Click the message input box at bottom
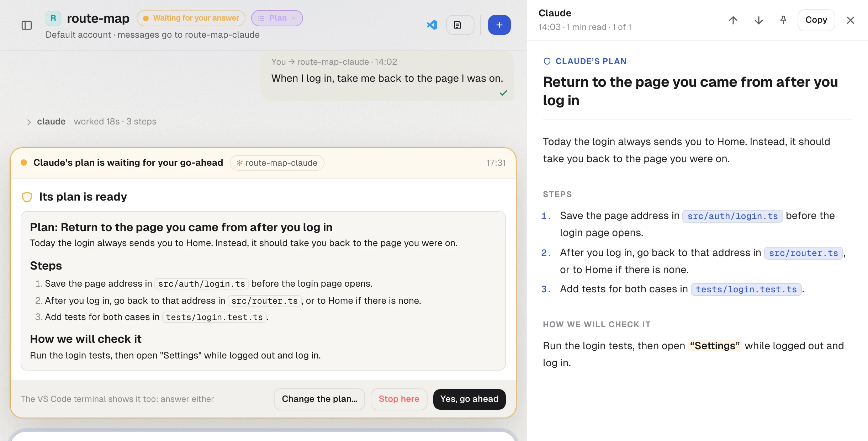This screenshot has height=441, width=868. [263, 436]
